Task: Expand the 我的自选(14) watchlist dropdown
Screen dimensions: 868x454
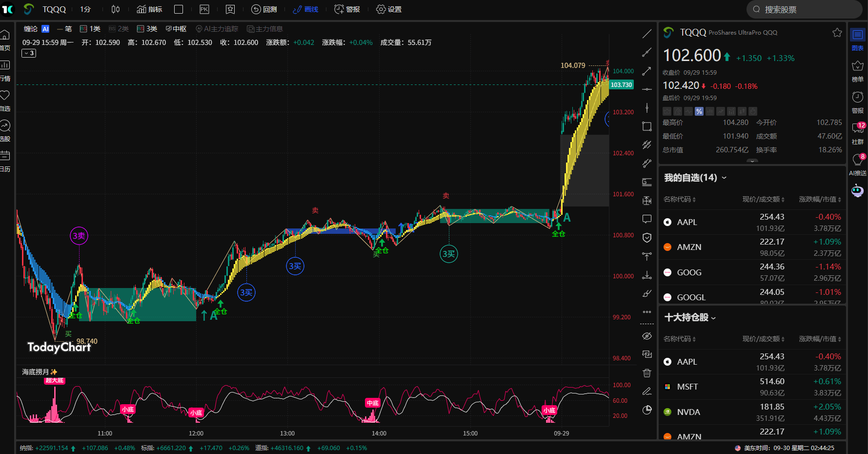Action: pyautogui.click(x=724, y=178)
